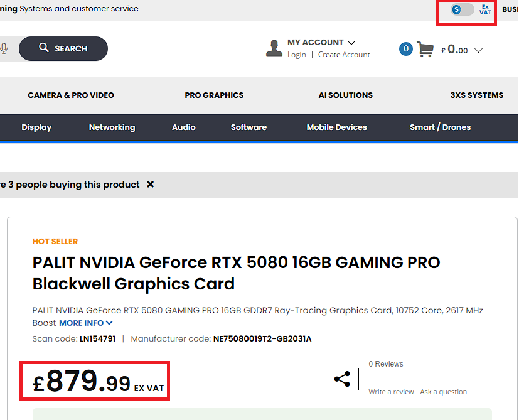
Task: Expand More Info product description
Action: click(x=86, y=323)
